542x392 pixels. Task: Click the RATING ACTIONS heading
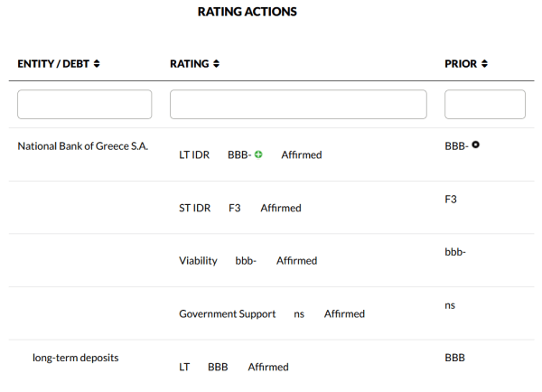click(x=247, y=13)
